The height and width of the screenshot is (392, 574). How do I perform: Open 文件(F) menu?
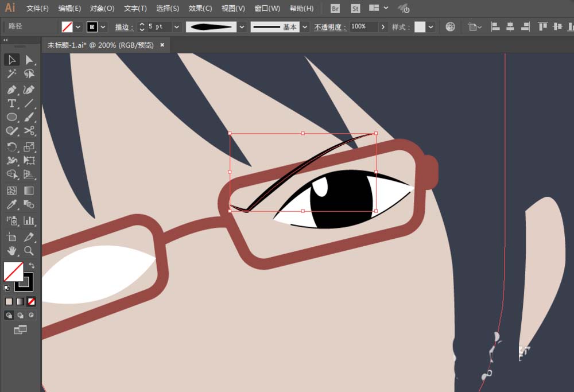37,8
